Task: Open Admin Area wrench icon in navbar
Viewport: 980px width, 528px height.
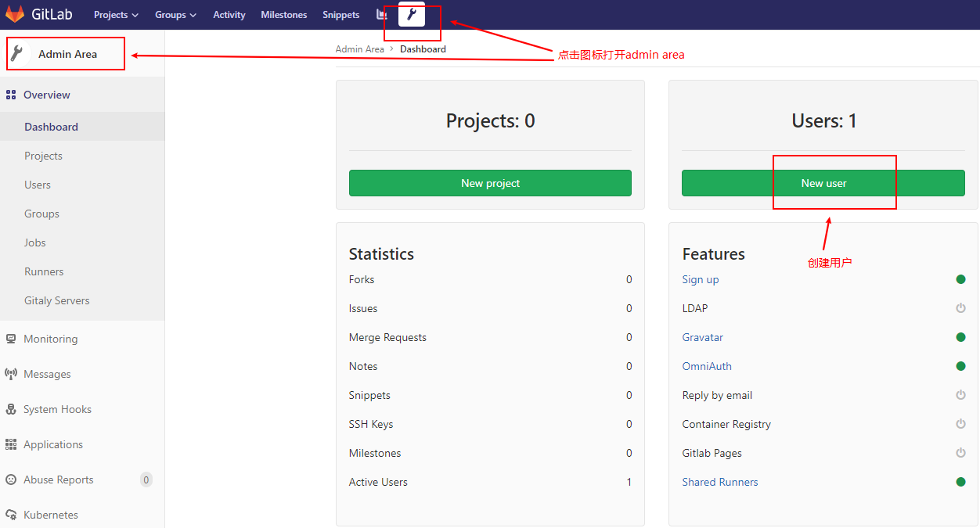Action: (x=412, y=14)
